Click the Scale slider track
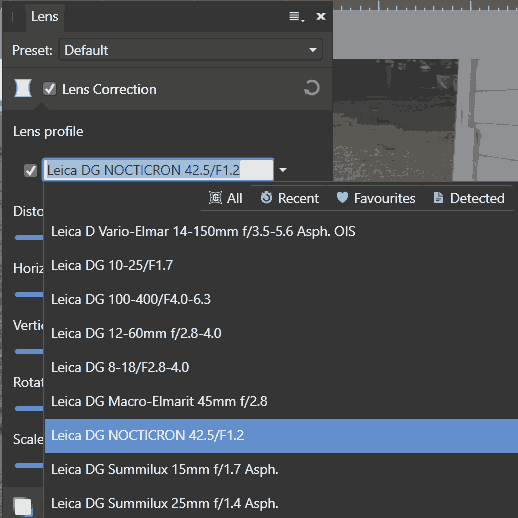518x518 pixels. [29, 465]
